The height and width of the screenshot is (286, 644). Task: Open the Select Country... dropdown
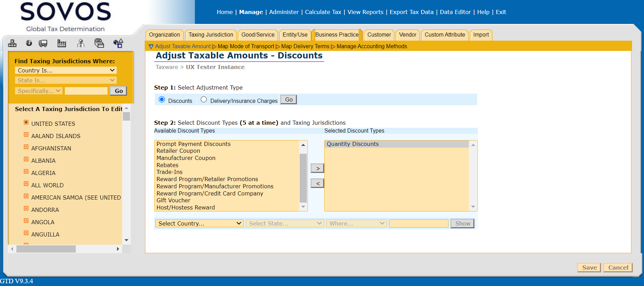point(199,223)
